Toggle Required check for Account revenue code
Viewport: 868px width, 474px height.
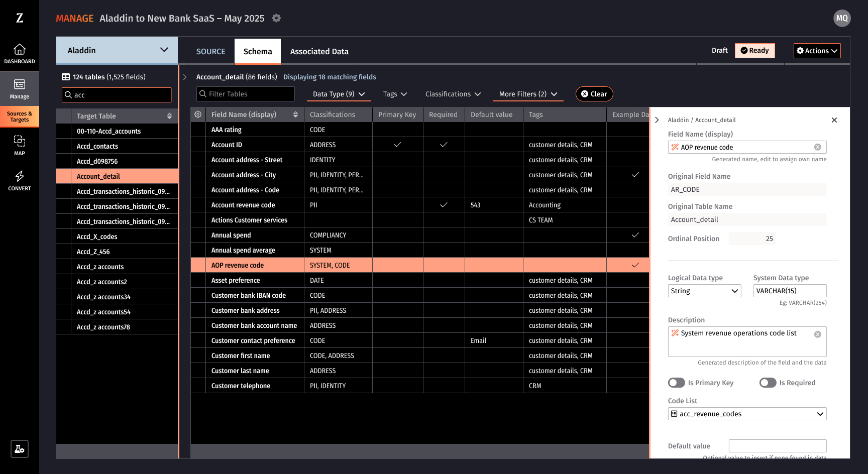click(444, 205)
